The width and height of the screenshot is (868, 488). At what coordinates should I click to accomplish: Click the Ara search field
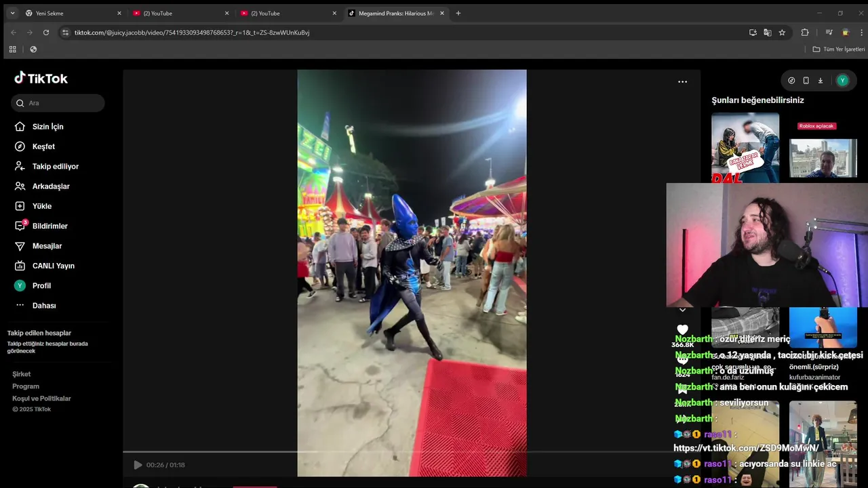point(58,103)
